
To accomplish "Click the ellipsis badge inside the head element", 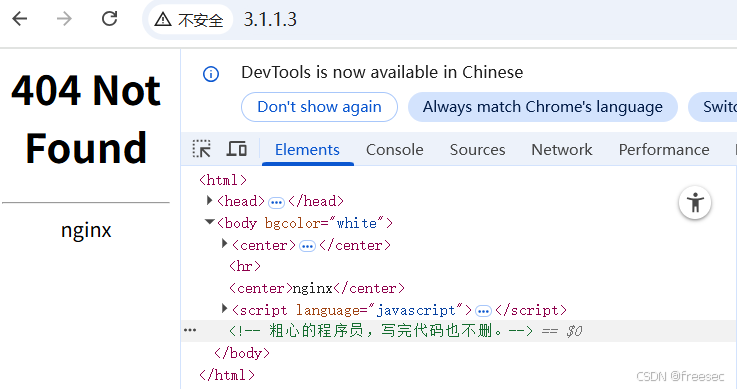I will [x=276, y=202].
